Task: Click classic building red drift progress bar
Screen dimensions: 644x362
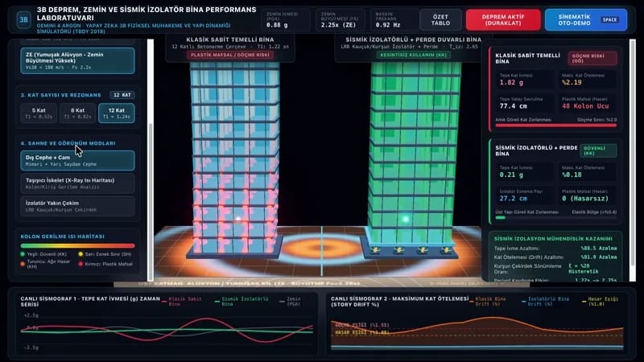Action: 556,125
